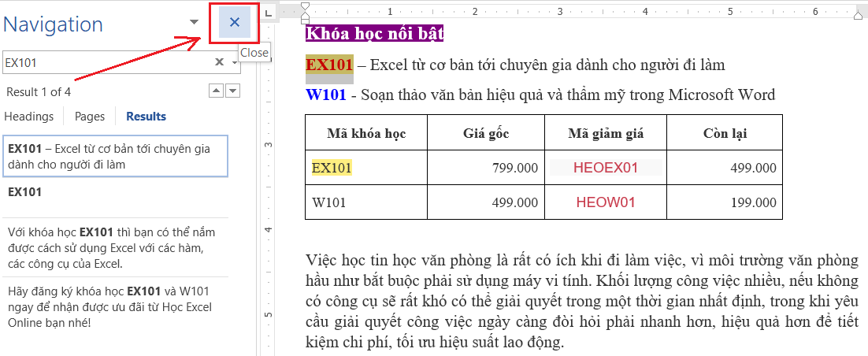Click the 'Khóa học nổi bật' heading
868x356 pixels.
pyautogui.click(x=374, y=34)
